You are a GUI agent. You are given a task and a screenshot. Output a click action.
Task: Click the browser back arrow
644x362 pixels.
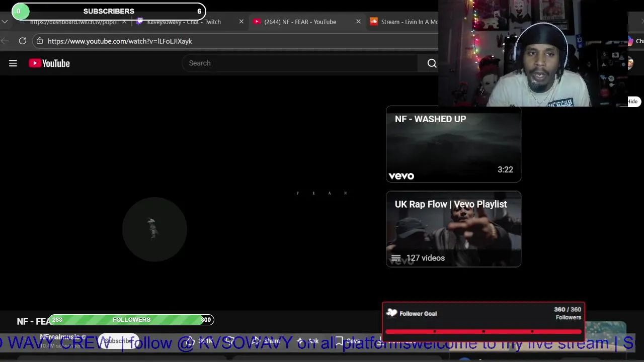(5, 41)
